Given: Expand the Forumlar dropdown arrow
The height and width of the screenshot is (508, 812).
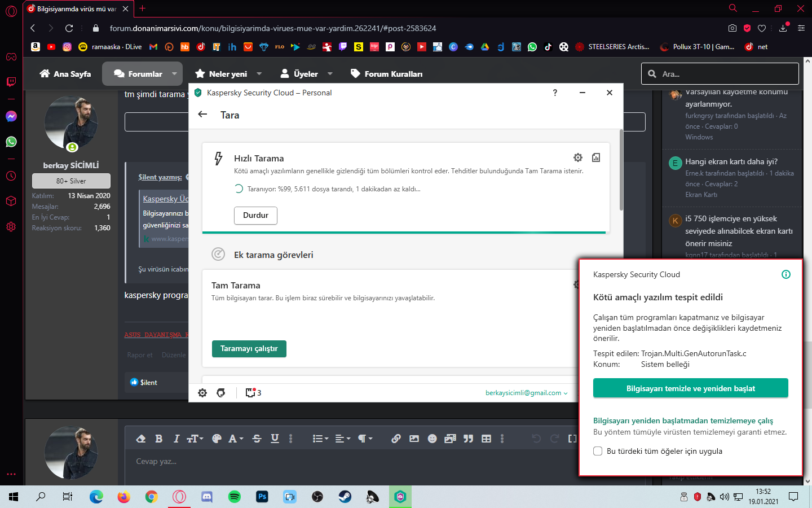Looking at the screenshot, I should click(x=174, y=74).
